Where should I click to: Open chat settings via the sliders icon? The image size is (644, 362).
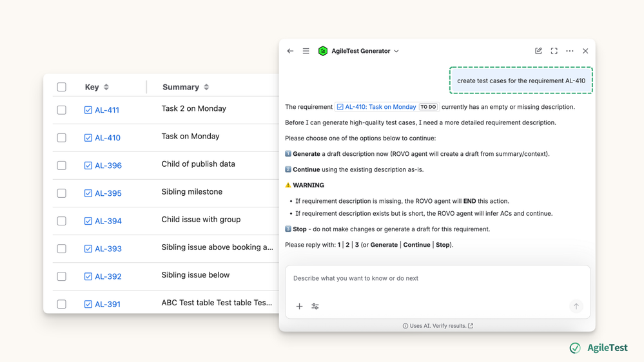(315, 306)
